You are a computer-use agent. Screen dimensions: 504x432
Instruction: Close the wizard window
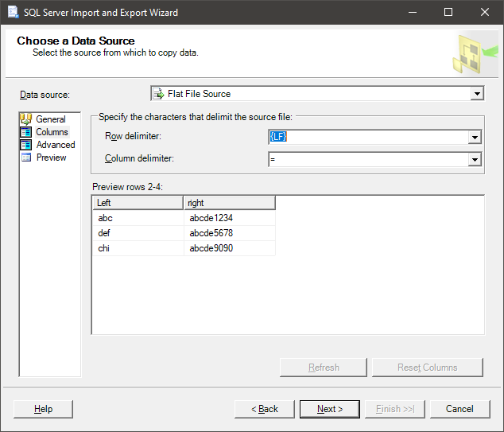click(485, 12)
